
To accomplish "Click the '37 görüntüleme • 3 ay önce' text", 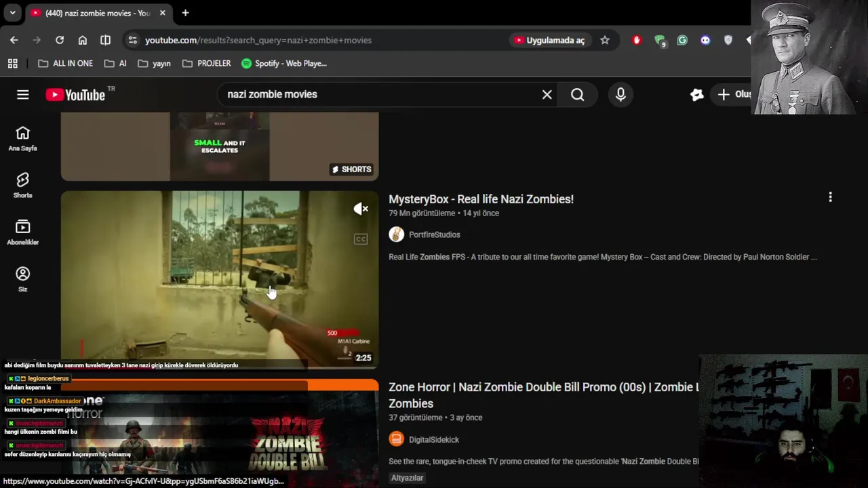I will point(435,418).
